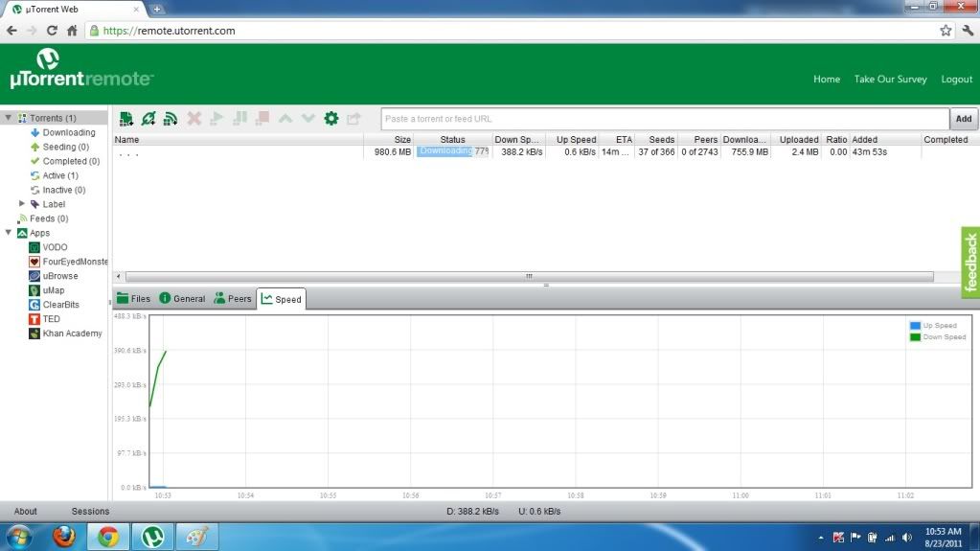Expand the Label tree node

22,204
